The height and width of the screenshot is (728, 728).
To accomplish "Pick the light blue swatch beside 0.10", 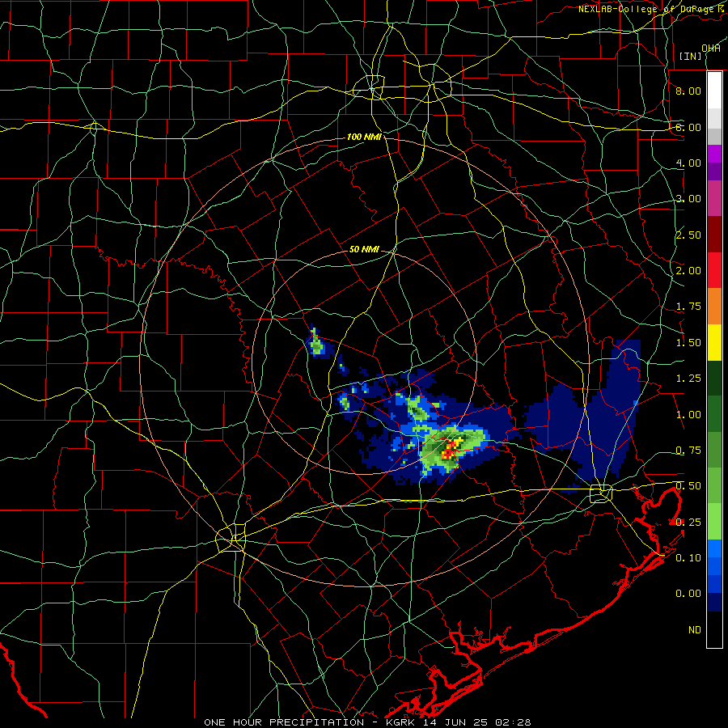I will pos(714,548).
